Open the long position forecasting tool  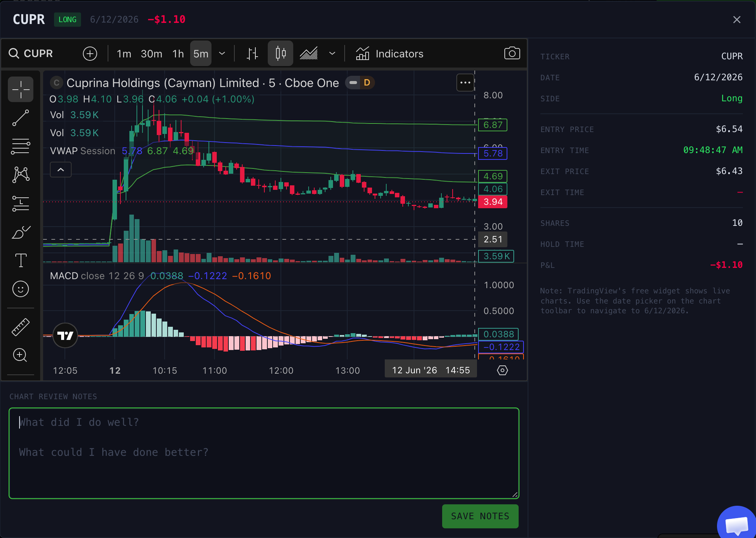(x=21, y=203)
